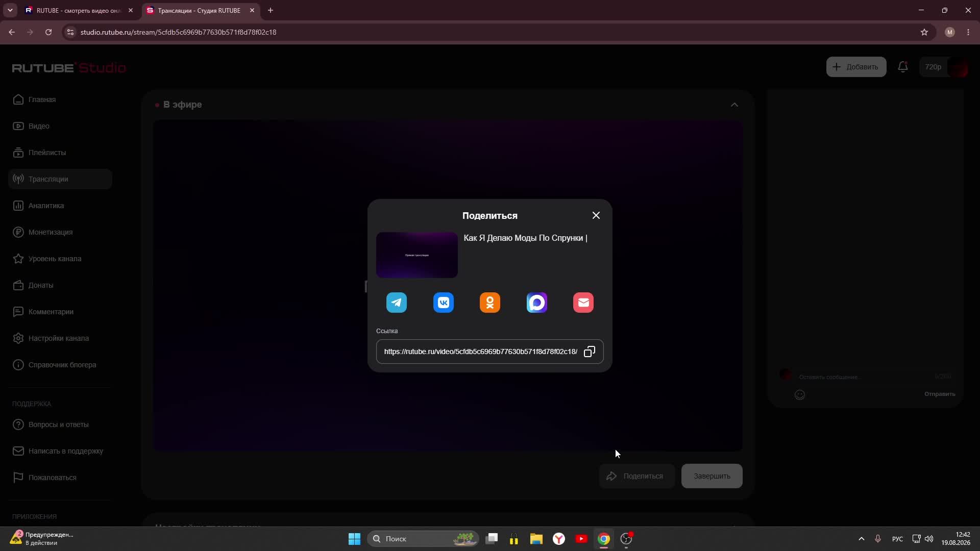Click the Chrome taskbar icon

click(x=604, y=539)
